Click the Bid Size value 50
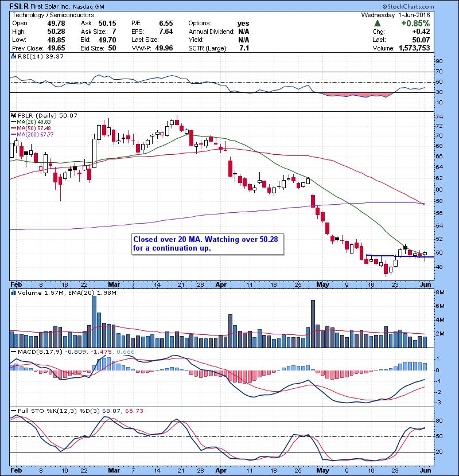This screenshot has width=459, height=476. [112, 48]
